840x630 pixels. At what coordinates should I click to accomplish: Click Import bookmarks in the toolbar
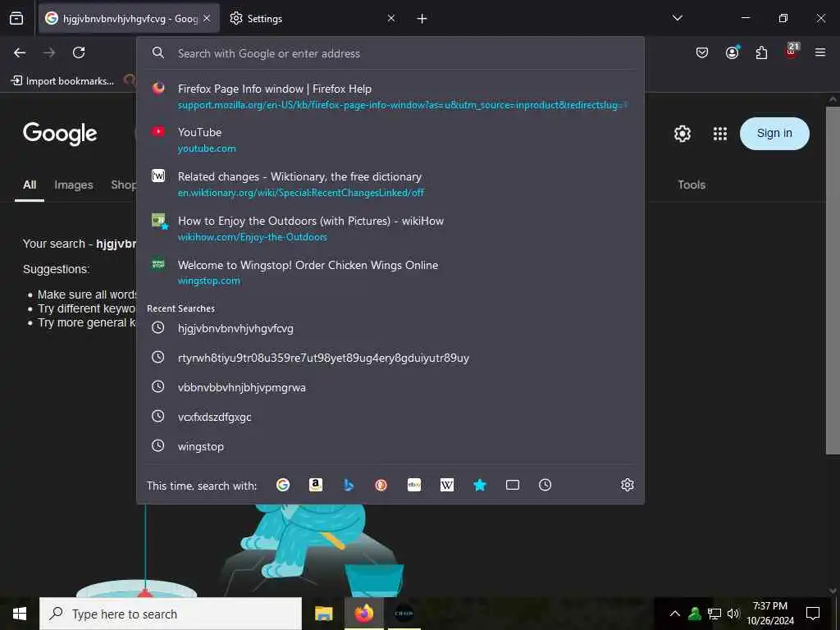(62, 81)
